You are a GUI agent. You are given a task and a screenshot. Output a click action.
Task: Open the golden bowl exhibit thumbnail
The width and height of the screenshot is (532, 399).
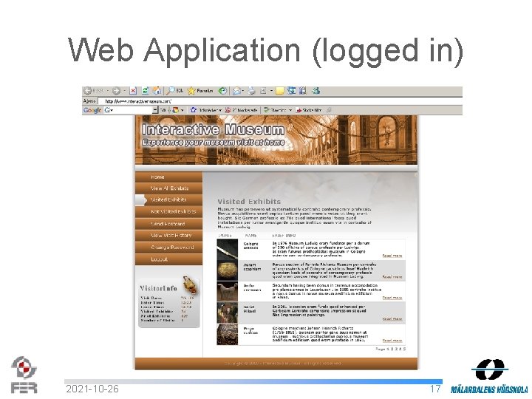[x=228, y=270]
